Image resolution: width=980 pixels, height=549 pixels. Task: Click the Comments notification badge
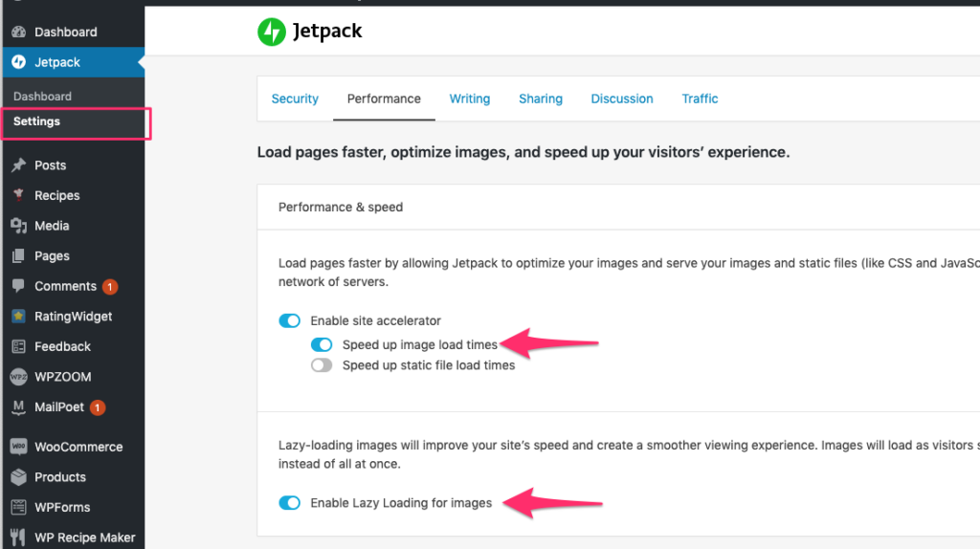click(110, 287)
